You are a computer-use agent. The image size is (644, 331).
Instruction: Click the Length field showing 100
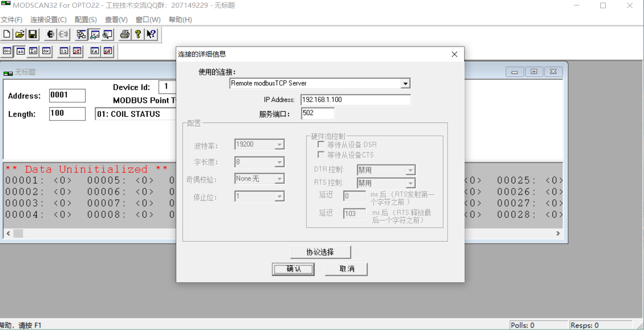[x=67, y=114]
